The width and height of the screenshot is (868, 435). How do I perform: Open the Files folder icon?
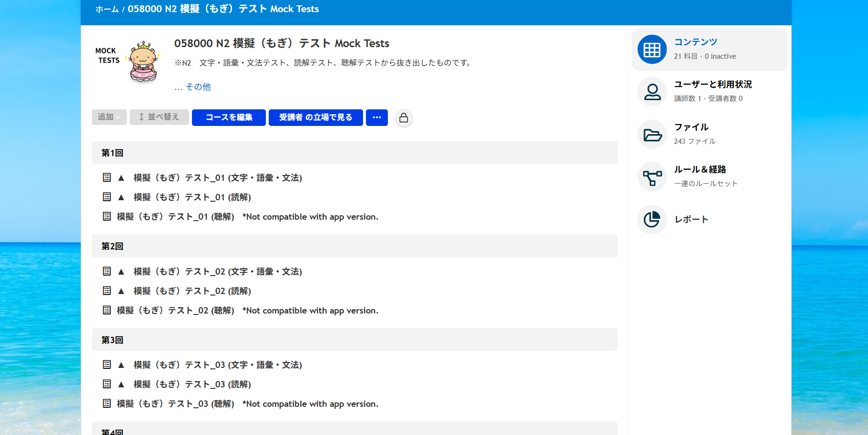[x=652, y=135]
